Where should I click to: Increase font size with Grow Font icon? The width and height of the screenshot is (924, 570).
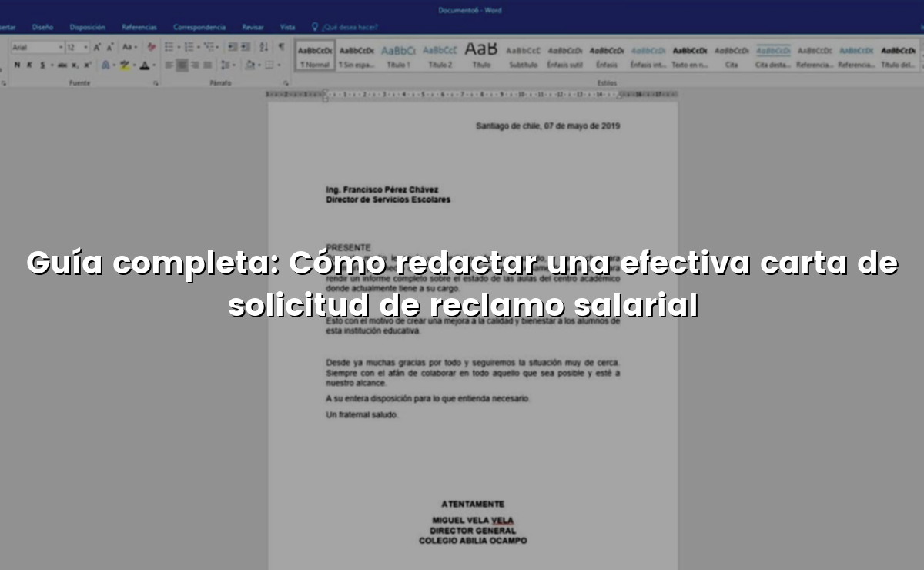(97, 48)
